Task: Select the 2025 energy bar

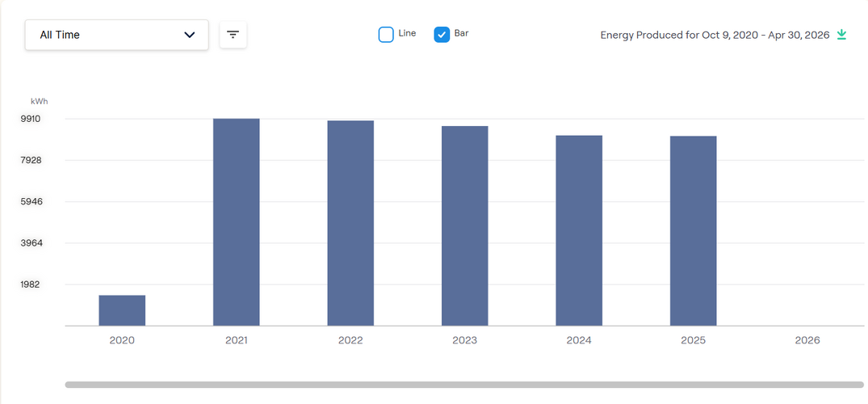Action: 693,231
